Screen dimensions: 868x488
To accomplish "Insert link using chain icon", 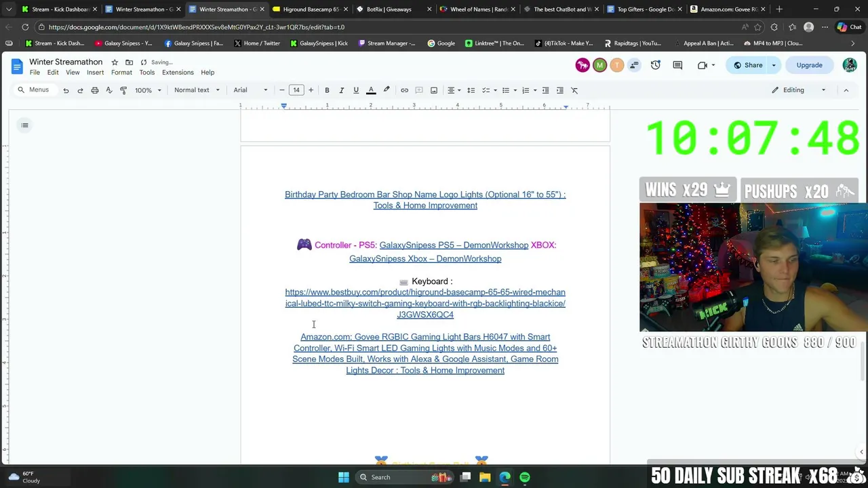I will 404,90.
